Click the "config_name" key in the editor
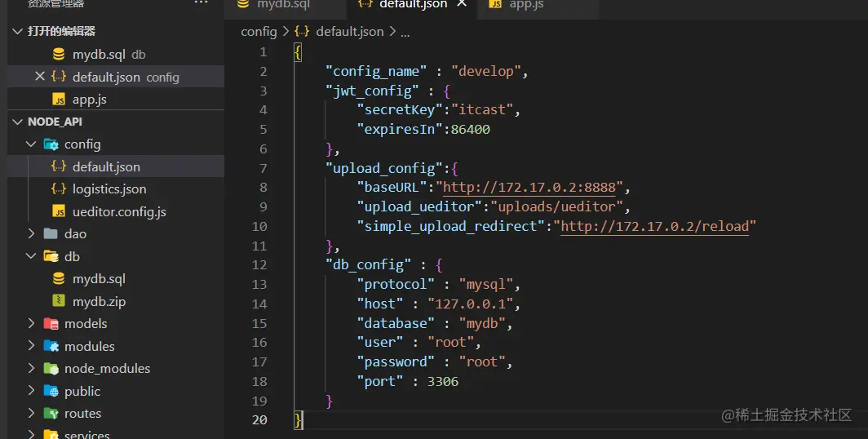Viewport: 868px width, 439px height. (376, 72)
